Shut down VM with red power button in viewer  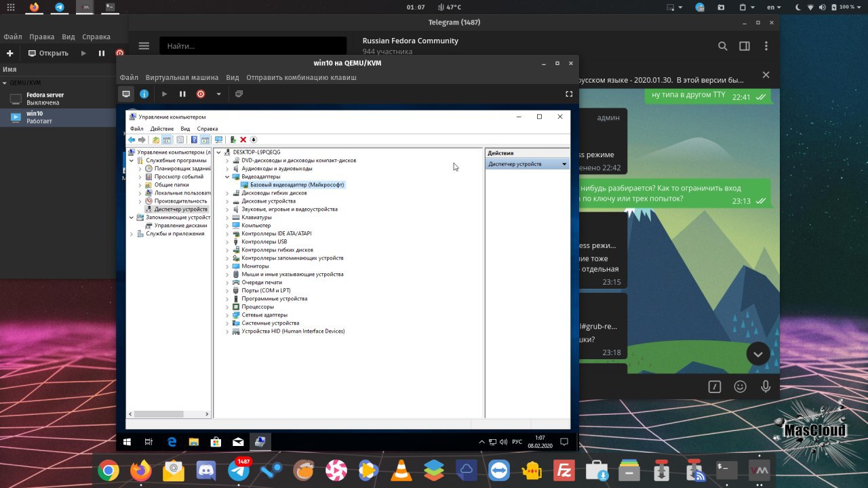click(201, 94)
